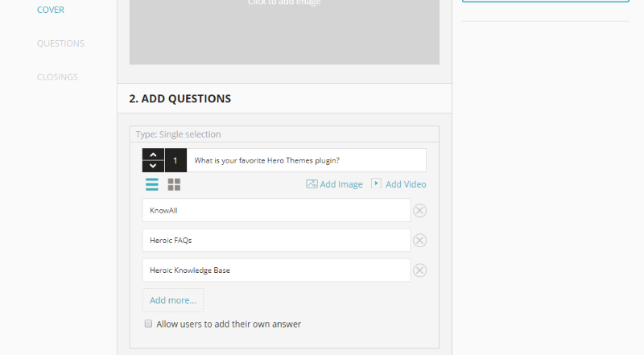This screenshot has height=355, width=644.
Task: Edit the Heroic Knowledge Base answer field
Action: point(276,270)
